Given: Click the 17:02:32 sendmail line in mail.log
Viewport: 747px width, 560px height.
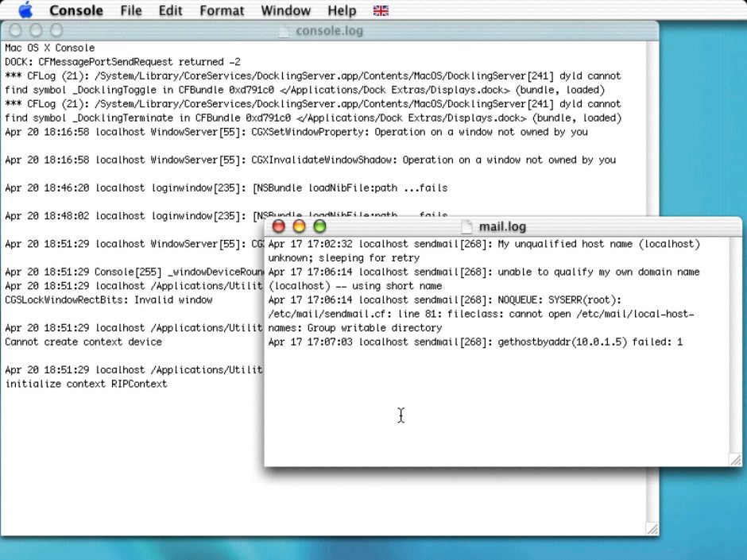Looking at the screenshot, I should (484, 245).
